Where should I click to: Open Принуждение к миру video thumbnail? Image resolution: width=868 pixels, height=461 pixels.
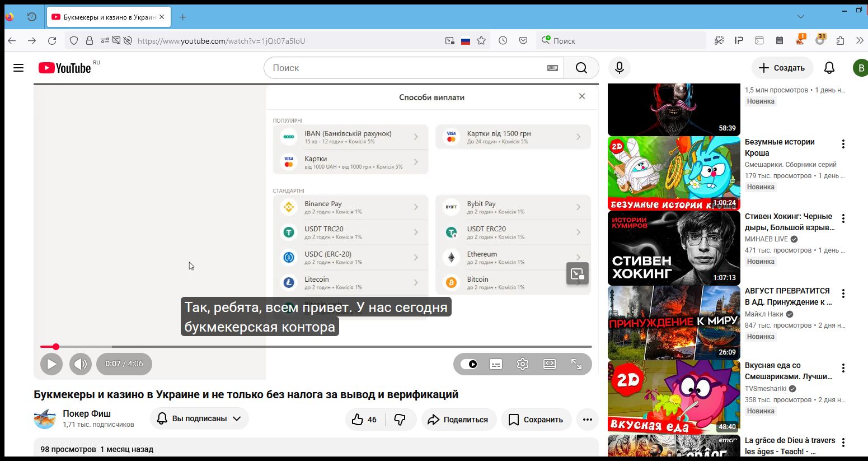click(x=674, y=323)
